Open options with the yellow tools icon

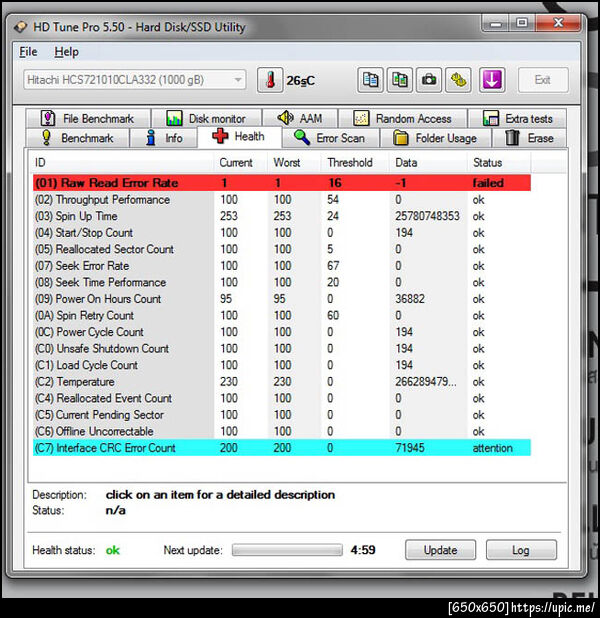pyautogui.click(x=458, y=80)
